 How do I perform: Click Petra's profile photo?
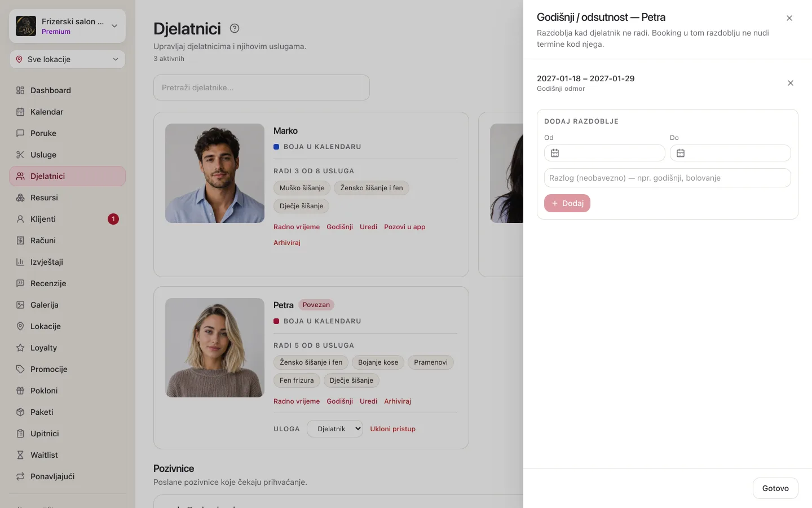[215, 348]
